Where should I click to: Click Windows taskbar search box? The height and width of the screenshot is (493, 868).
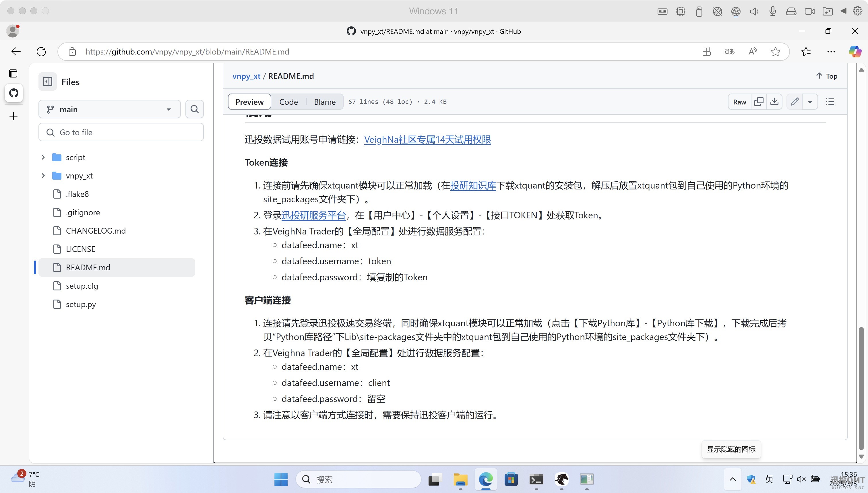[358, 479]
